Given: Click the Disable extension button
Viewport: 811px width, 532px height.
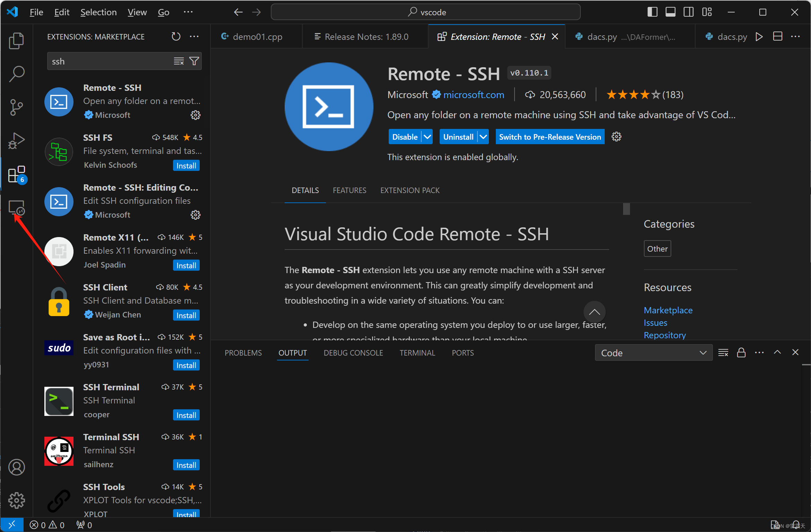Looking at the screenshot, I should point(405,137).
